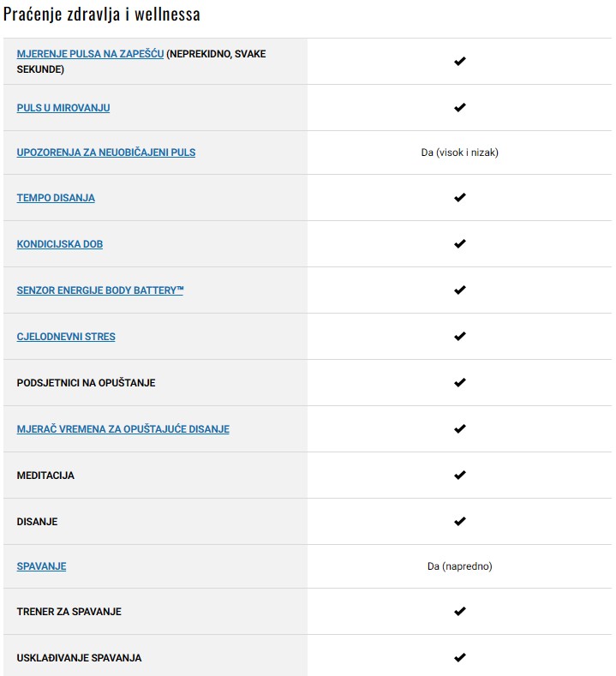
Task: Click checkmark in the Puls u mirovanju row
Action: tap(460, 108)
